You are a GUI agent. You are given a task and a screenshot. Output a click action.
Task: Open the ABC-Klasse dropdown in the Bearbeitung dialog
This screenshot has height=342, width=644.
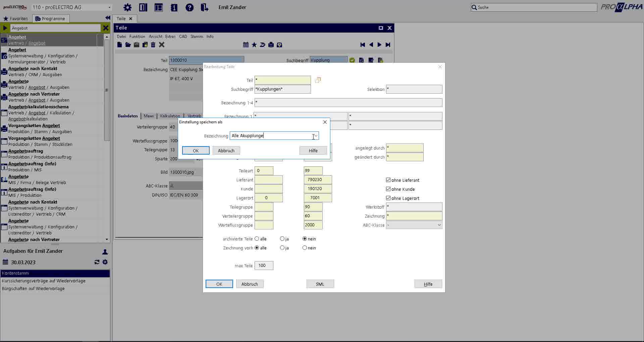(439, 225)
